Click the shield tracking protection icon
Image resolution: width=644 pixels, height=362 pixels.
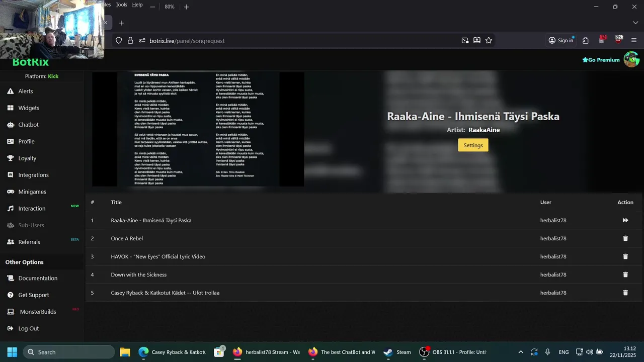119,41
